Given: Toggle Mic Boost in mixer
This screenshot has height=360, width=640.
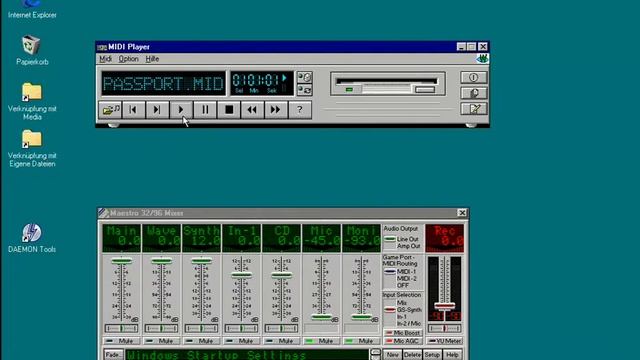Looking at the screenshot, I should click(402, 333).
